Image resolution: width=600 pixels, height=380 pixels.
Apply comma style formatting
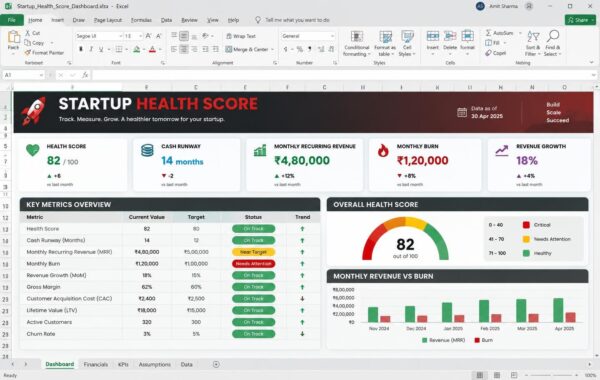(x=309, y=49)
